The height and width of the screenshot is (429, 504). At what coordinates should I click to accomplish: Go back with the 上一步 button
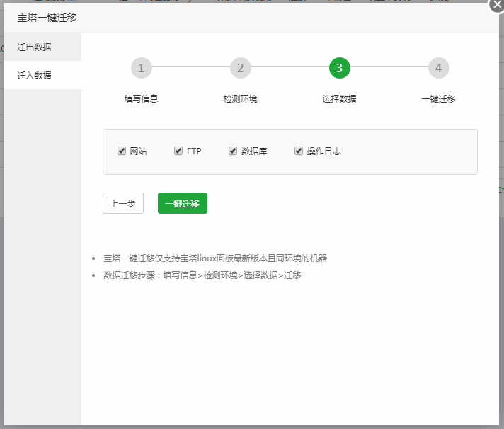point(123,203)
